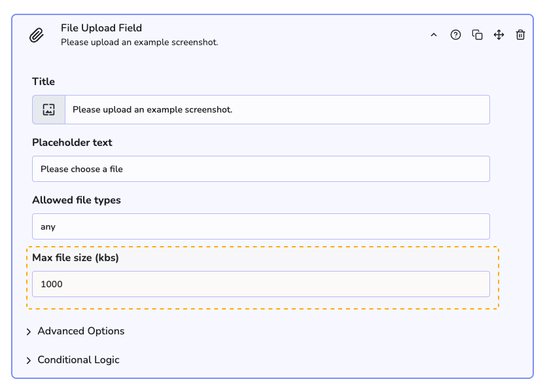Delete the field with trash icon
Image resolution: width=547 pixels, height=392 pixels.
(520, 35)
